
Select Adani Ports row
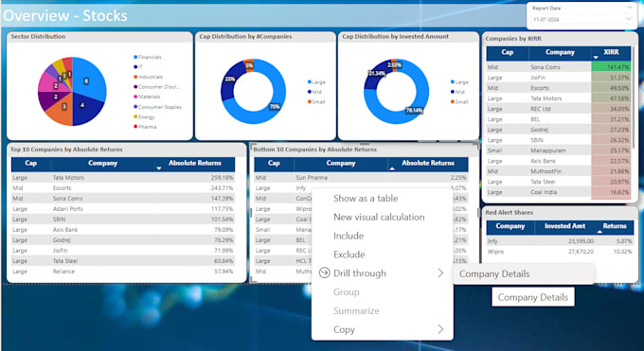(123, 209)
